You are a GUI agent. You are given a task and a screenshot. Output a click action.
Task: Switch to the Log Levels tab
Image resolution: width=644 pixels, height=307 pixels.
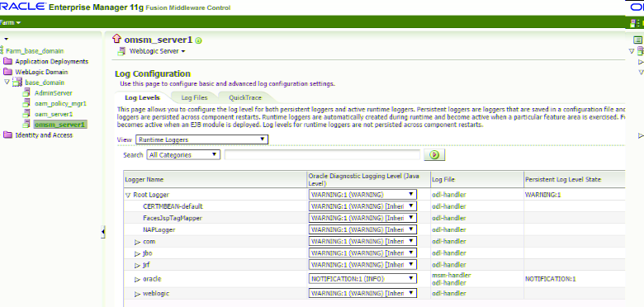tap(142, 97)
